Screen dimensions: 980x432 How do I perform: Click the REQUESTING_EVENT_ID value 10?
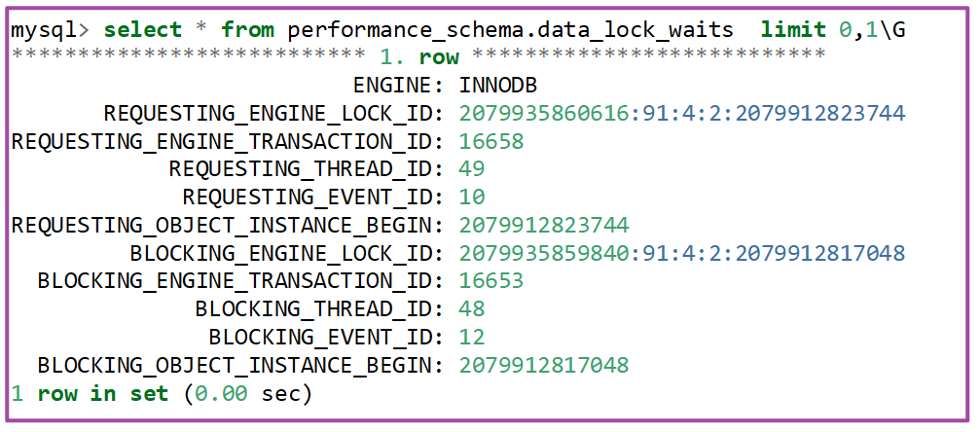click(472, 197)
